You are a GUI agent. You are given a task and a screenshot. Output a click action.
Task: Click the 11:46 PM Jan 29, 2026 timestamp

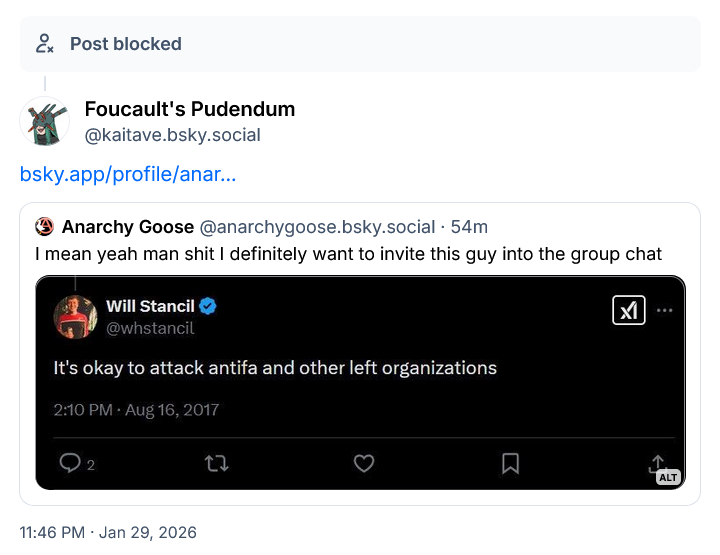point(108,532)
